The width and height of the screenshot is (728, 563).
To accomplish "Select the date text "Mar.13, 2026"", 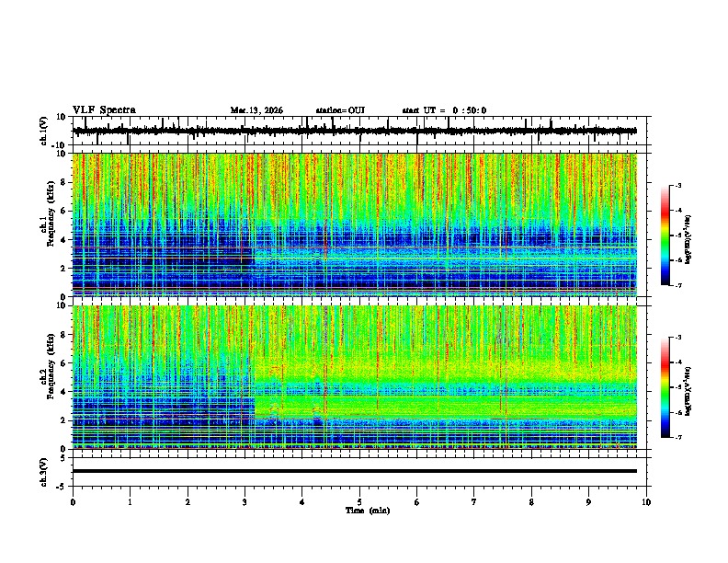I will tap(256, 110).
